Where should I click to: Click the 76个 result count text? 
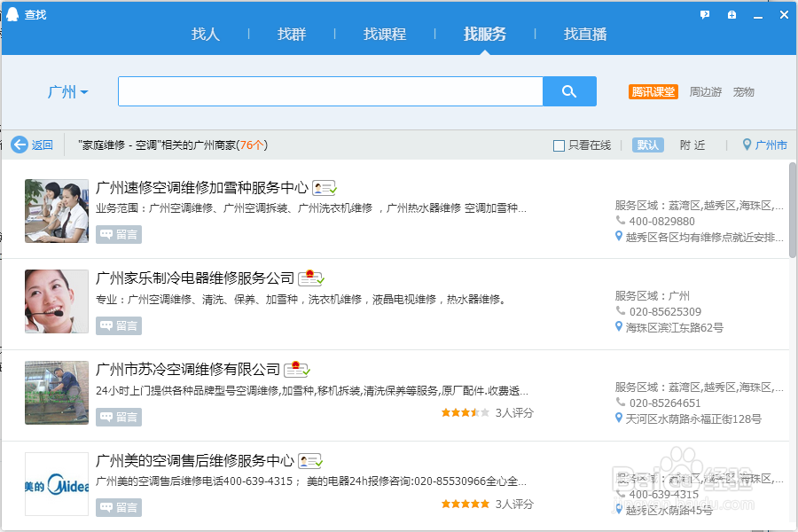point(252,145)
